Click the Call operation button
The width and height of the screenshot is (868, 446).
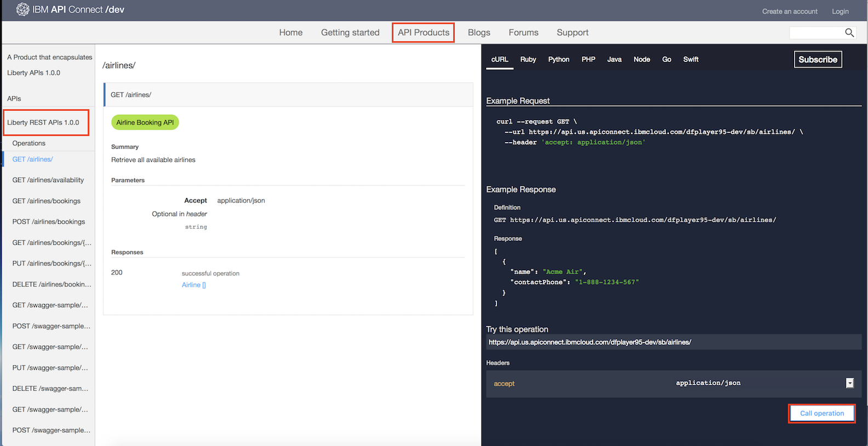coord(821,413)
